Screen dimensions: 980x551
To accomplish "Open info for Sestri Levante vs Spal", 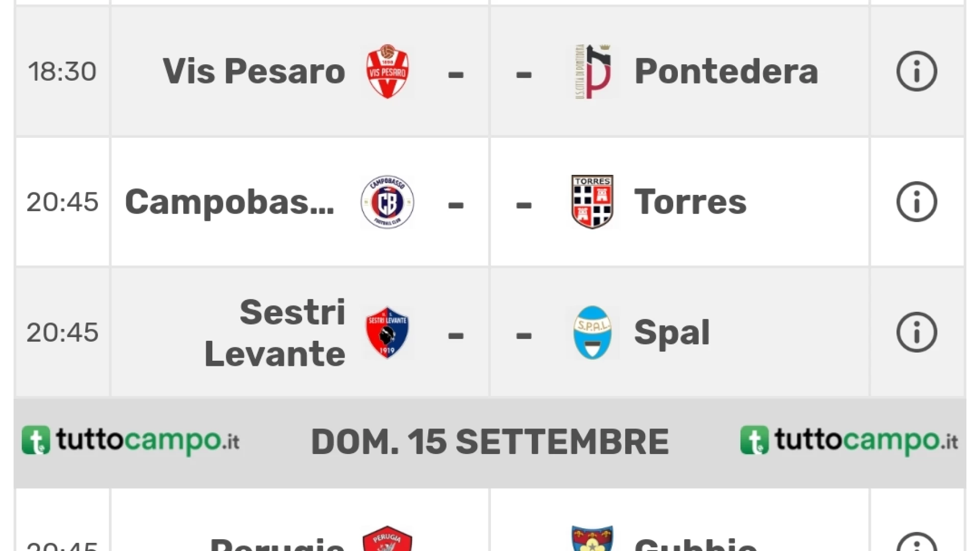I will 917,333.
